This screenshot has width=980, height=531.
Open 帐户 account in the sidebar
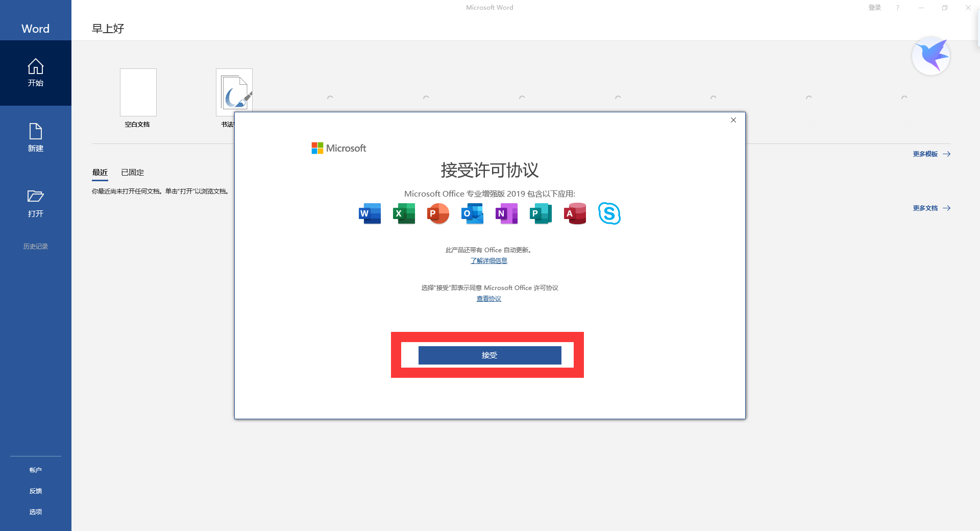[x=36, y=470]
